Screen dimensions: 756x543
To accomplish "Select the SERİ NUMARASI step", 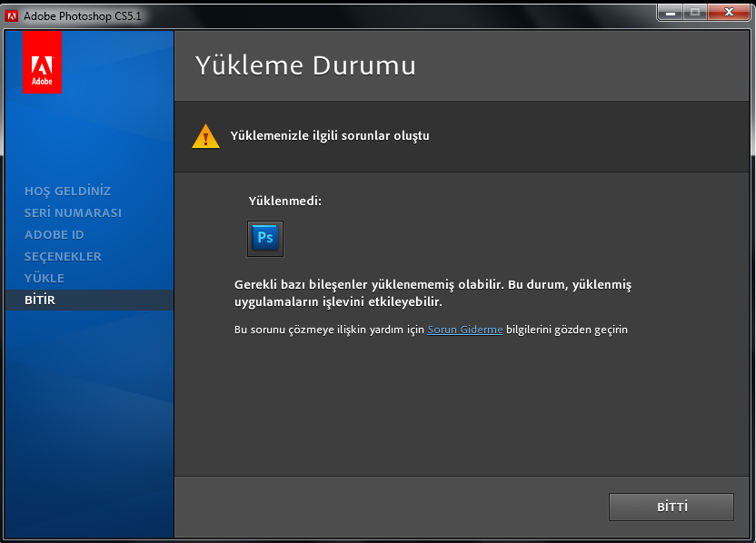I will pos(73,213).
